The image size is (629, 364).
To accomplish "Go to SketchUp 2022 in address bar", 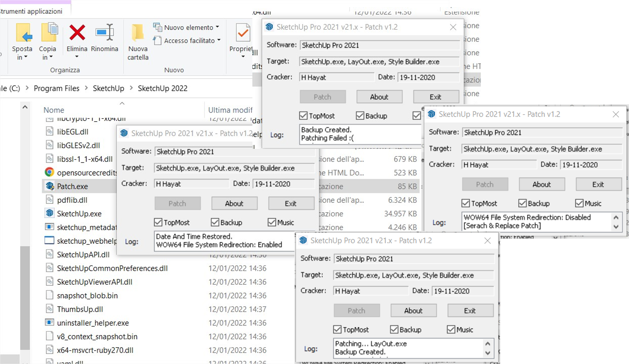I will (x=162, y=88).
